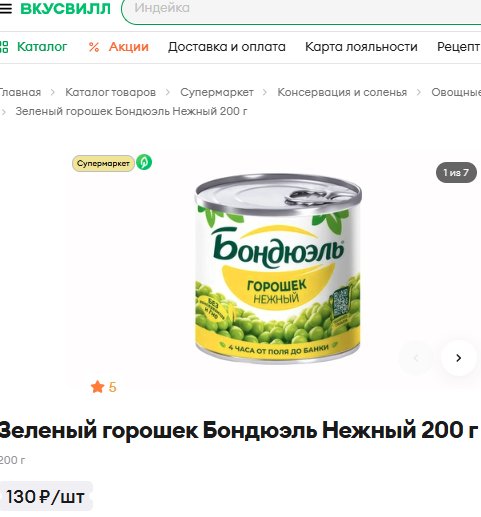The image size is (481, 517).
Task: Click the 130 ₽/шт price label
Action: pyautogui.click(x=46, y=496)
